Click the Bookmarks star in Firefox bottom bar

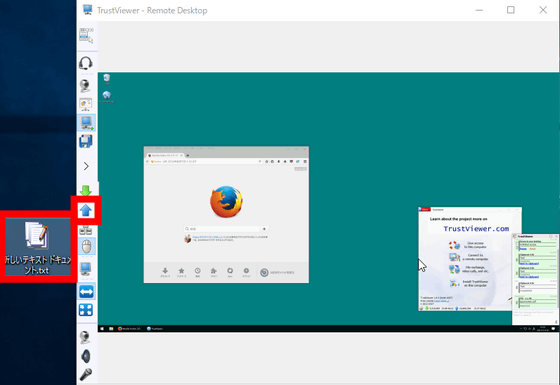181,272
